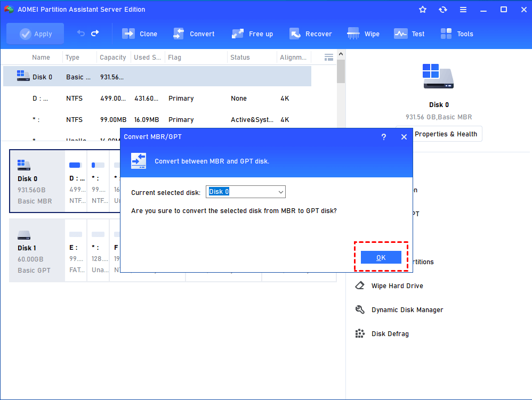Screen dimensions: 532x400
Task: Sort by Type column header
Action: click(x=72, y=58)
